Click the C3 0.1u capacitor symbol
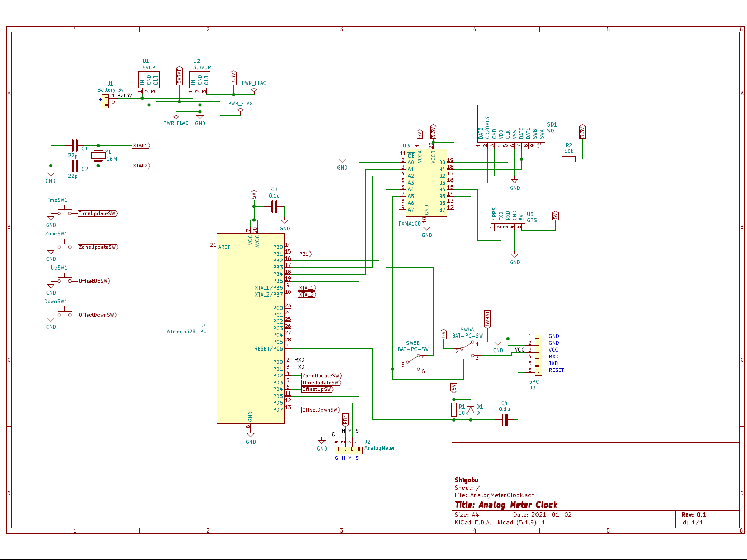 point(274,207)
